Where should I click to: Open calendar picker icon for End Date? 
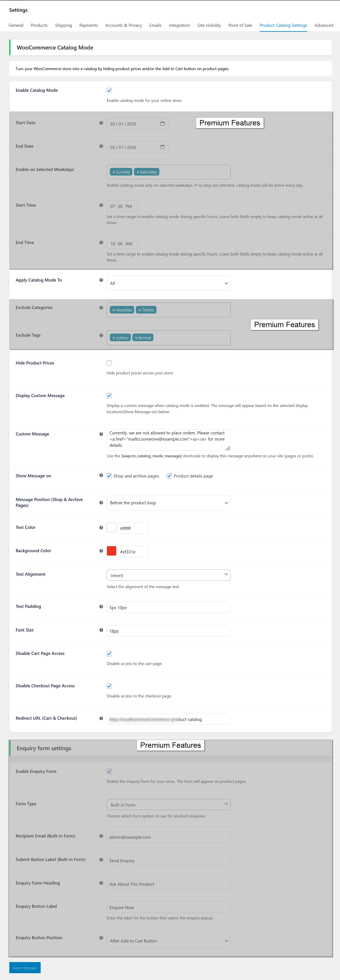[163, 147]
